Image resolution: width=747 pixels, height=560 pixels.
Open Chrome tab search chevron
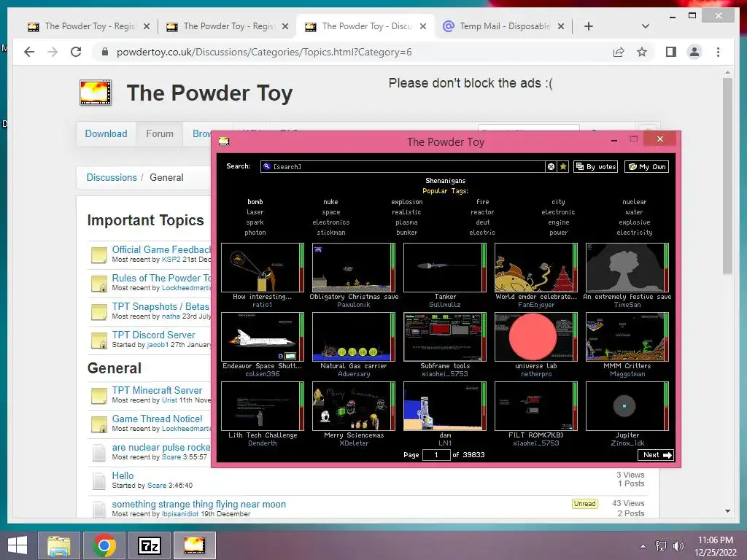pos(645,26)
